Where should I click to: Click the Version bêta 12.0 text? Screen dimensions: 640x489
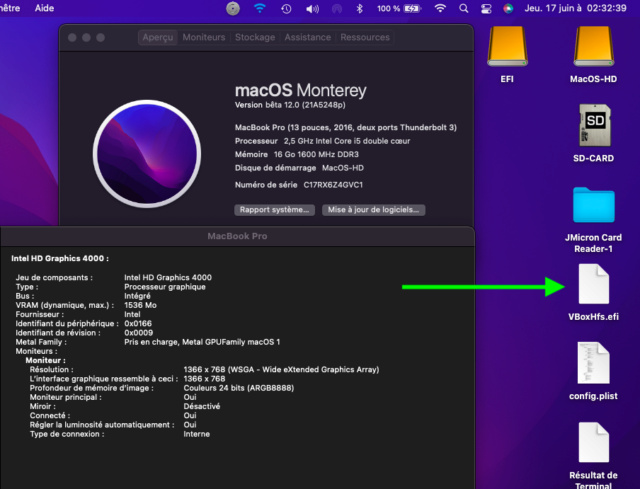pyautogui.click(x=290, y=105)
